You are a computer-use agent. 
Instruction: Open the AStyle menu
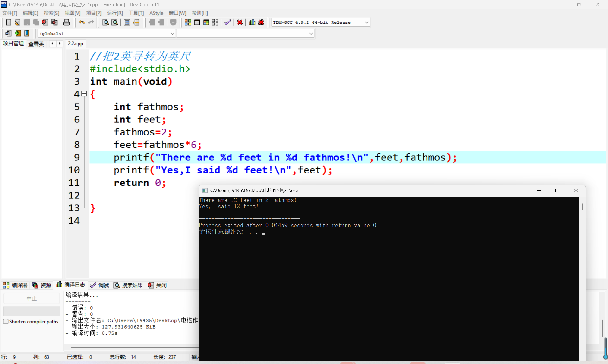pos(156,13)
